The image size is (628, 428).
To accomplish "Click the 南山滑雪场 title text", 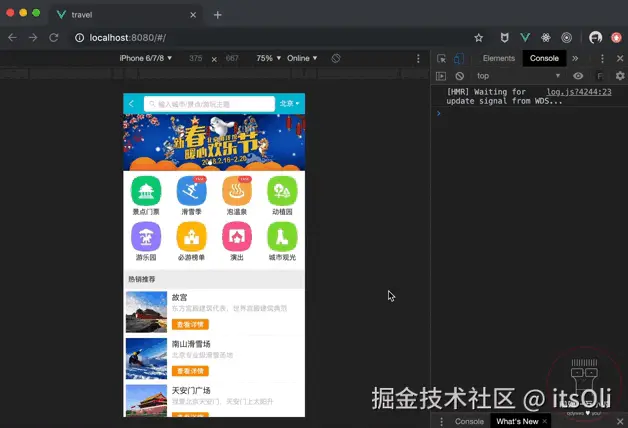I will [x=191, y=344].
